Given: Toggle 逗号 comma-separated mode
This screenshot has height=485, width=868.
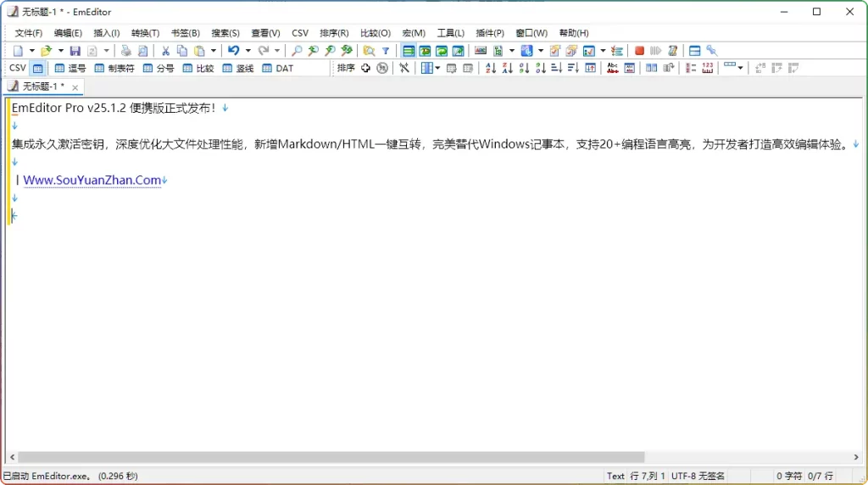Looking at the screenshot, I should (70, 69).
